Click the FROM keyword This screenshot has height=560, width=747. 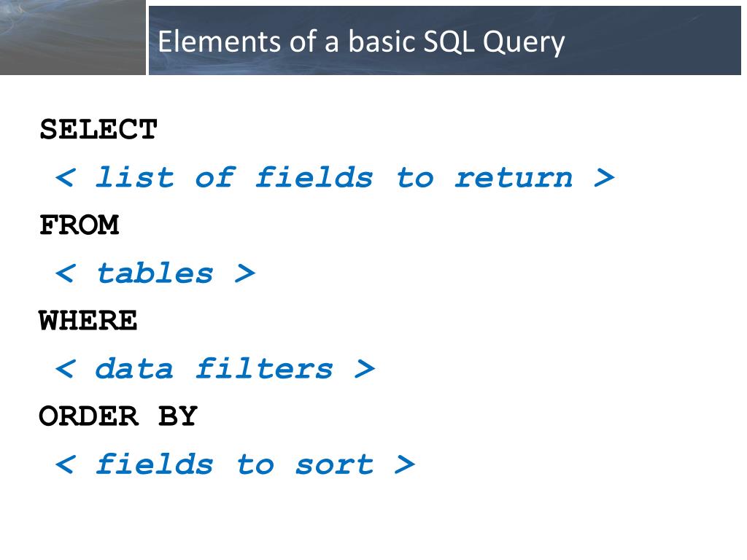[x=79, y=225]
